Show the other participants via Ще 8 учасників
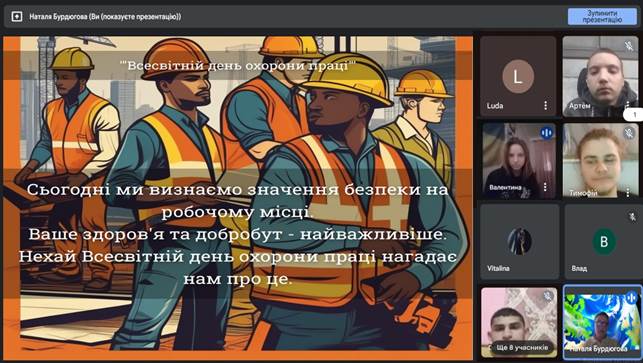Screen dimensions: 643x363 pyautogui.click(x=522, y=347)
